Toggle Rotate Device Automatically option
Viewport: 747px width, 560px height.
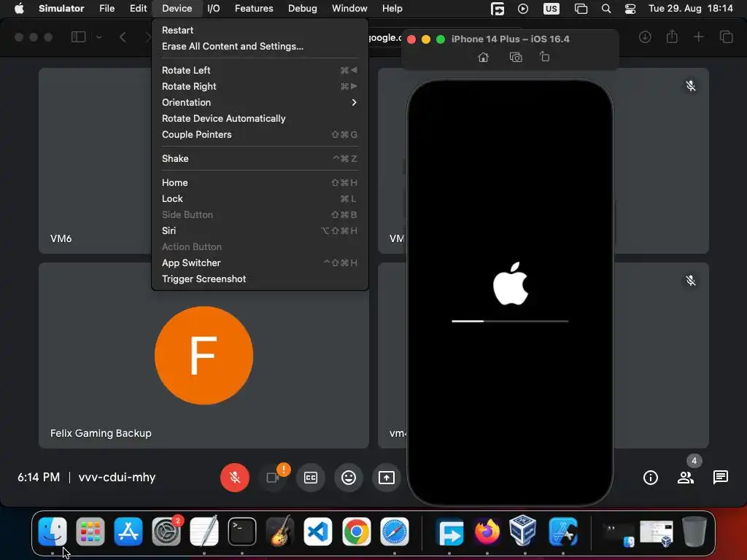[x=260, y=119]
